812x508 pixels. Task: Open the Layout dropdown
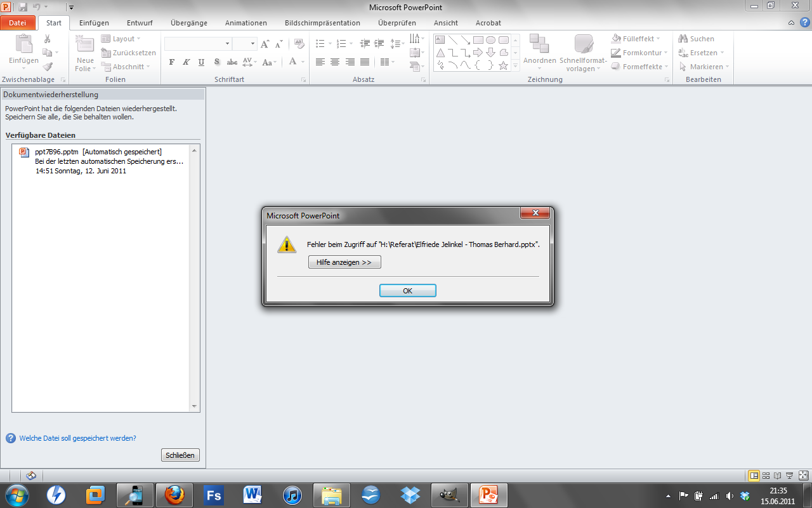coord(121,39)
